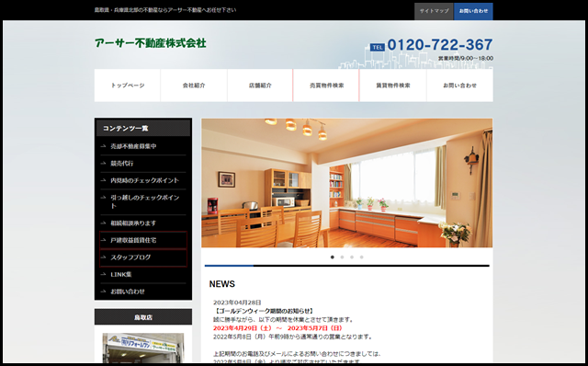The image size is (588, 366).
Task: Click the kitchen slideshow image
Action: (x=347, y=183)
